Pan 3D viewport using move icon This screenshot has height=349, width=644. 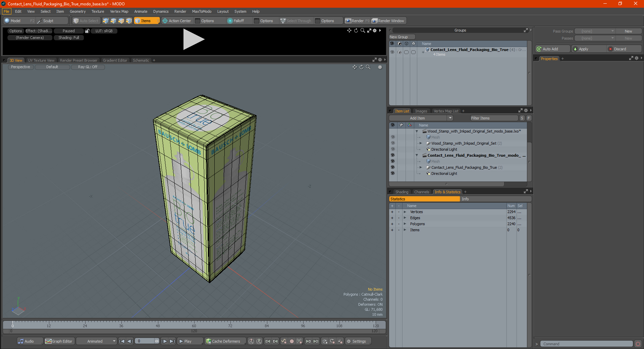point(355,67)
